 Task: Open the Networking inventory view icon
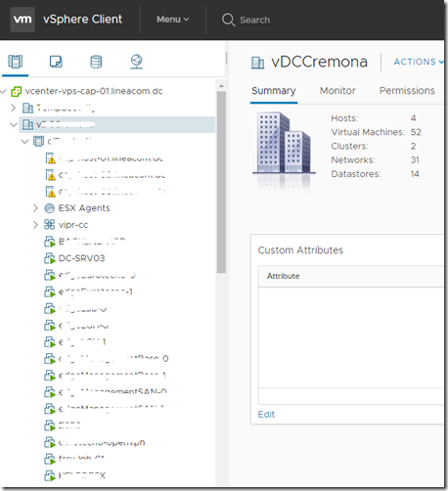coord(136,62)
